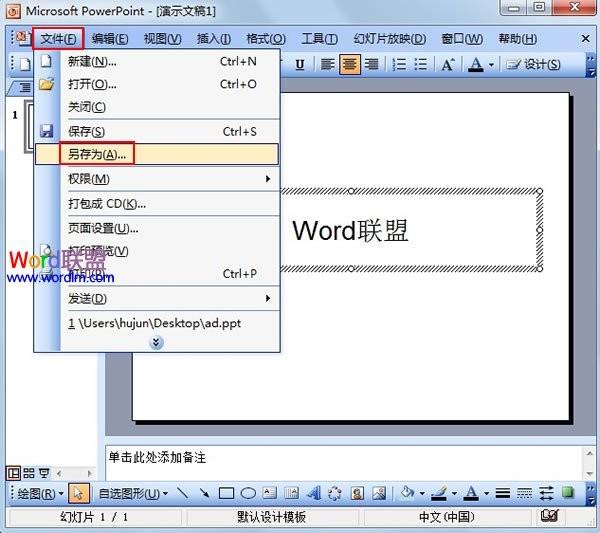Choose 打开(O)... from the File menu
Image resolution: width=600 pixels, height=533 pixels.
coord(157,84)
